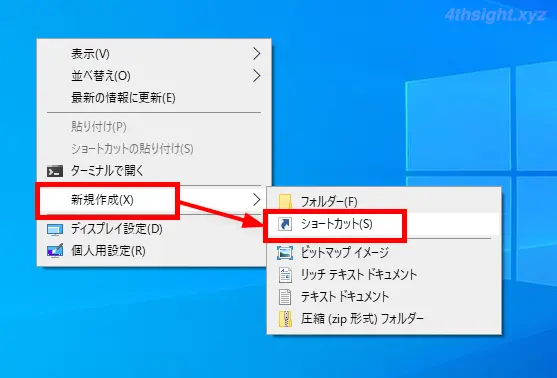Click the terminal icon beside ターミナルで開く
Screen dimensions: 557x378
pos(55,171)
